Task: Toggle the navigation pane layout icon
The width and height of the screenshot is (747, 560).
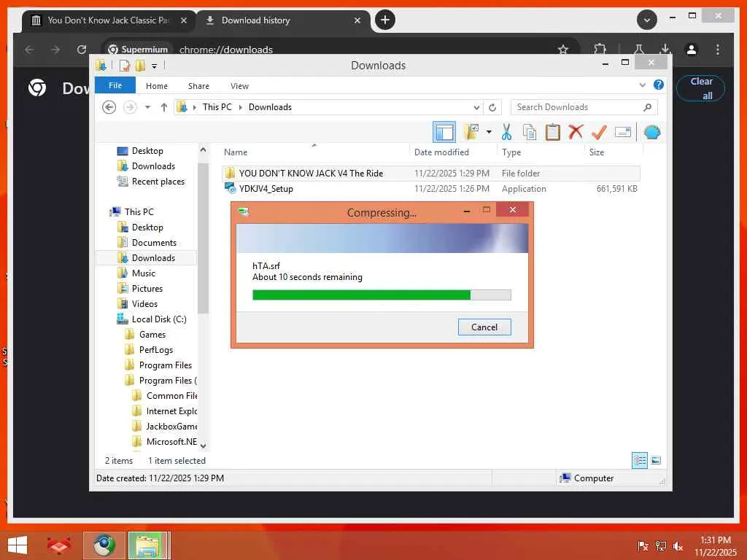Action: click(444, 132)
